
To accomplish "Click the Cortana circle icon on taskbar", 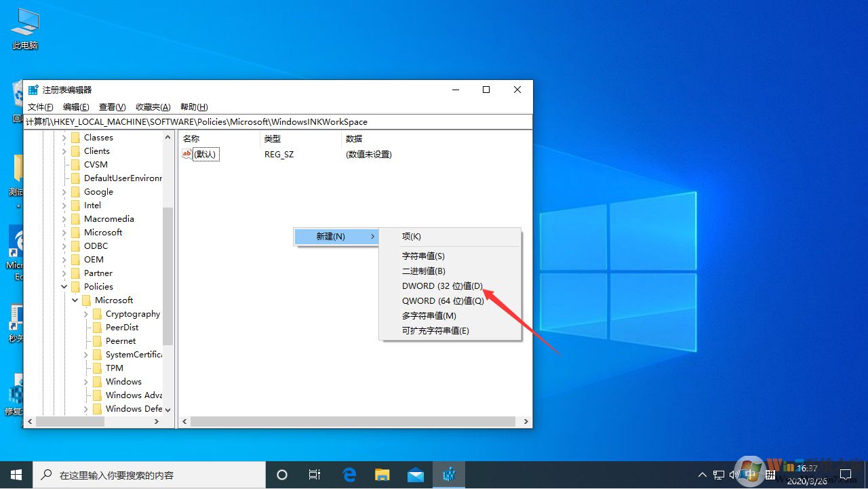I will coord(282,474).
